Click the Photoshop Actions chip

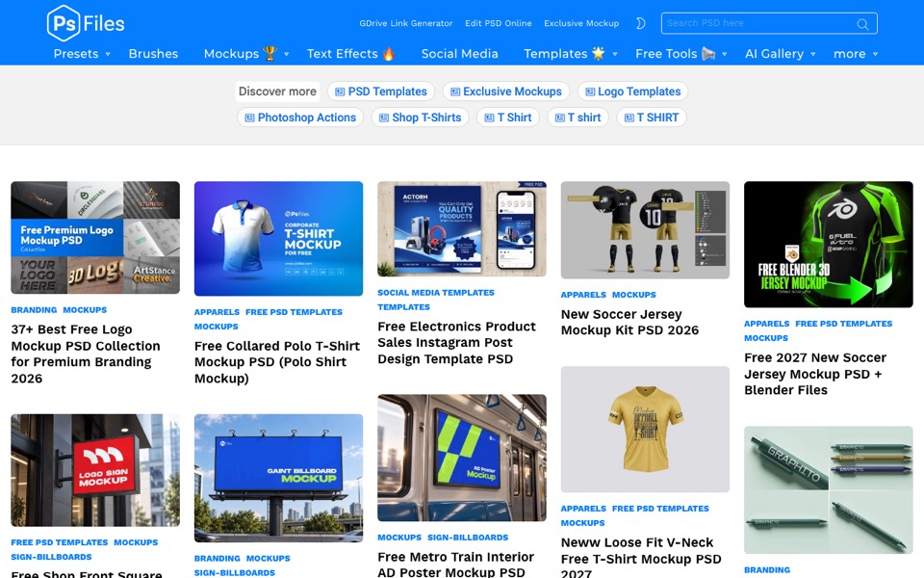300,118
